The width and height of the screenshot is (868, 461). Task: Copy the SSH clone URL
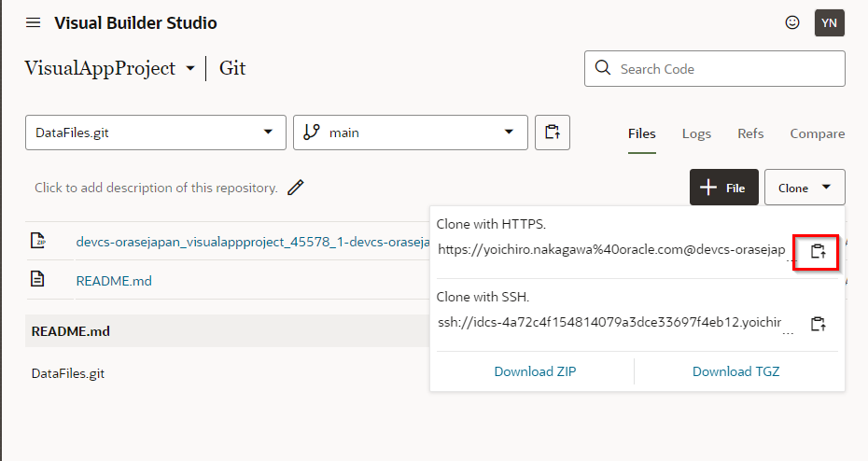tap(818, 324)
